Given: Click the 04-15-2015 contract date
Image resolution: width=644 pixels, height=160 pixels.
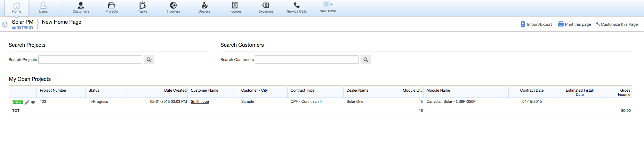Looking at the screenshot, I should point(532,101).
